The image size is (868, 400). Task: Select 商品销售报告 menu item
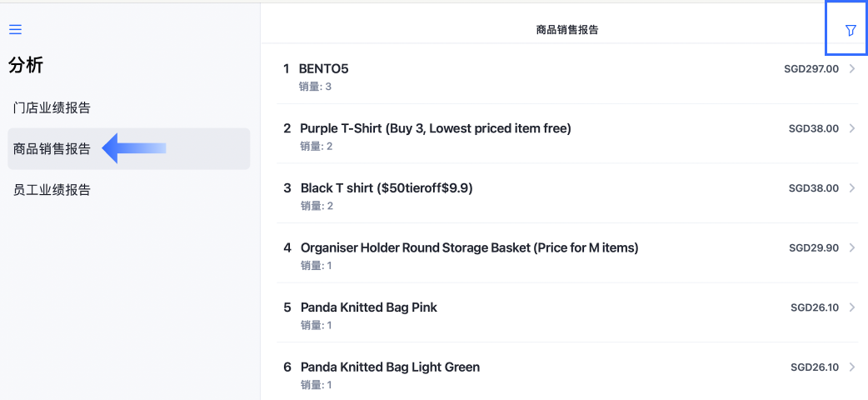129,148
